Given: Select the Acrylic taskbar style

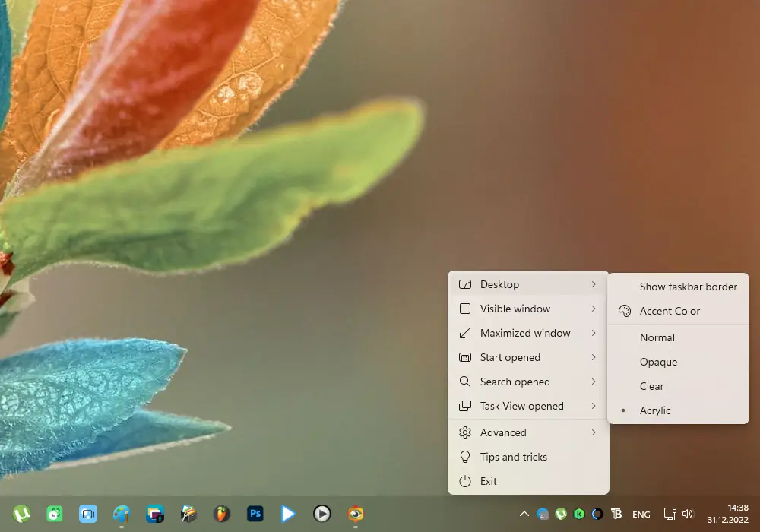Looking at the screenshot, I should point(678,410).
